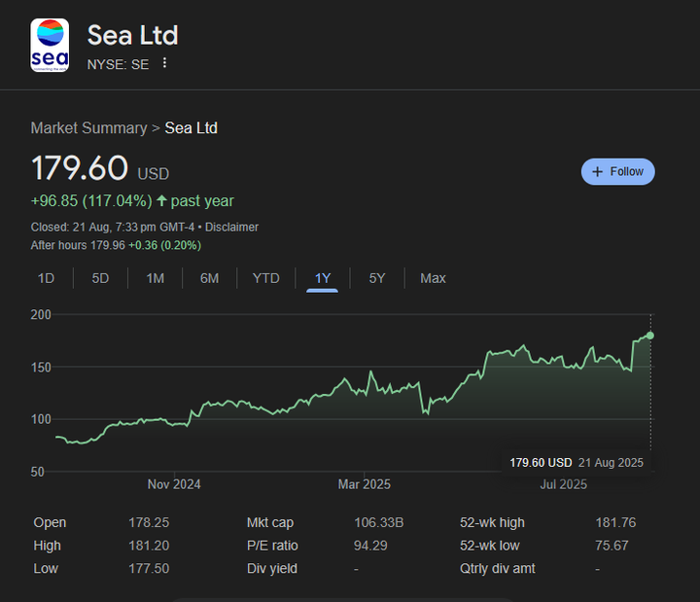Follow Sea Ltd stock
Viewport: 700px width, 602px height.
(618, 171)
